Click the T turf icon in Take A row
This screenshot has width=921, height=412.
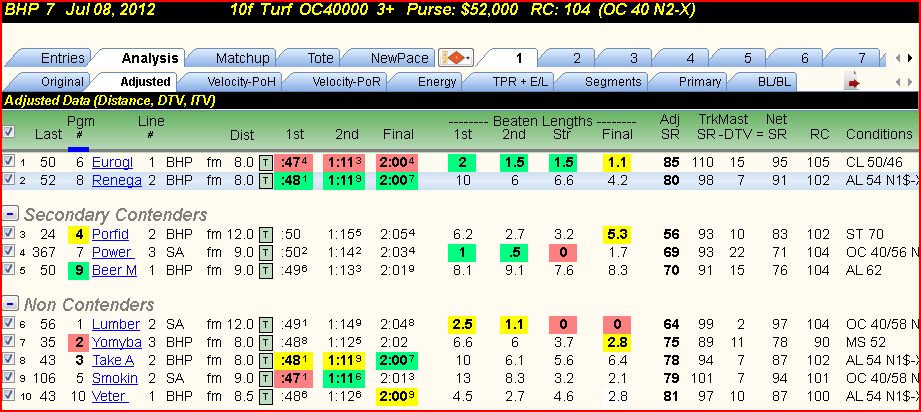pyautogui.click(x=265, y=361)
